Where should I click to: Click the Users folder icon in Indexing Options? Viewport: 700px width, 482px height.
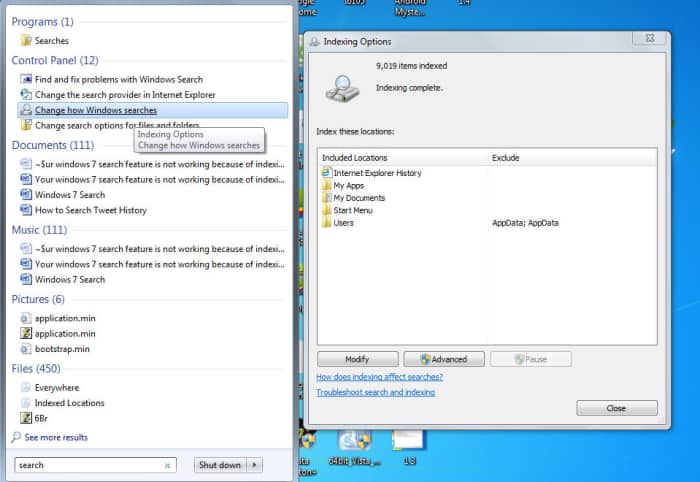click(x=326, y=222)
